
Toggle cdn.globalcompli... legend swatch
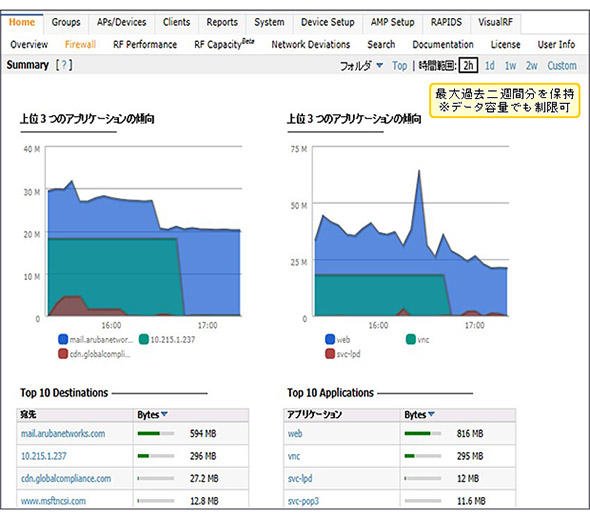point(63,353)
